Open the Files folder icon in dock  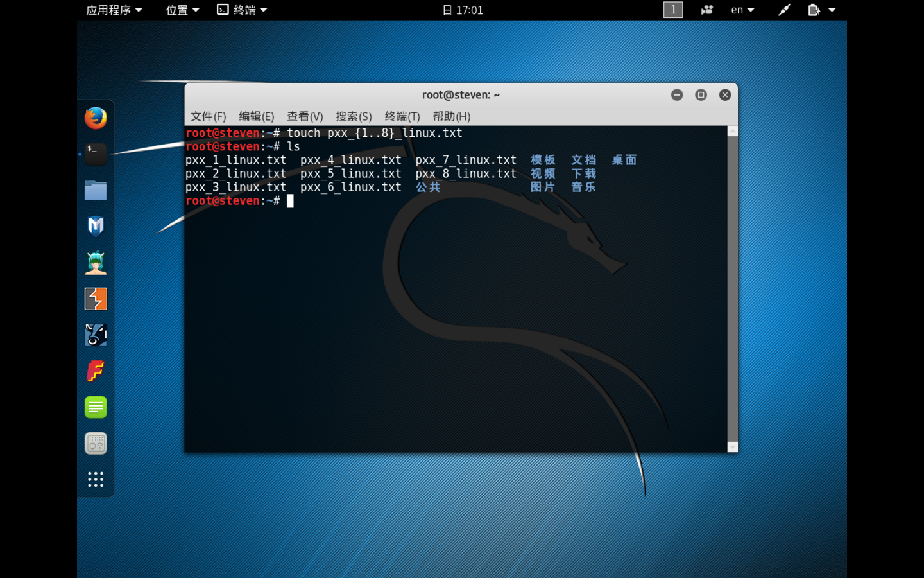coord(96,191)
